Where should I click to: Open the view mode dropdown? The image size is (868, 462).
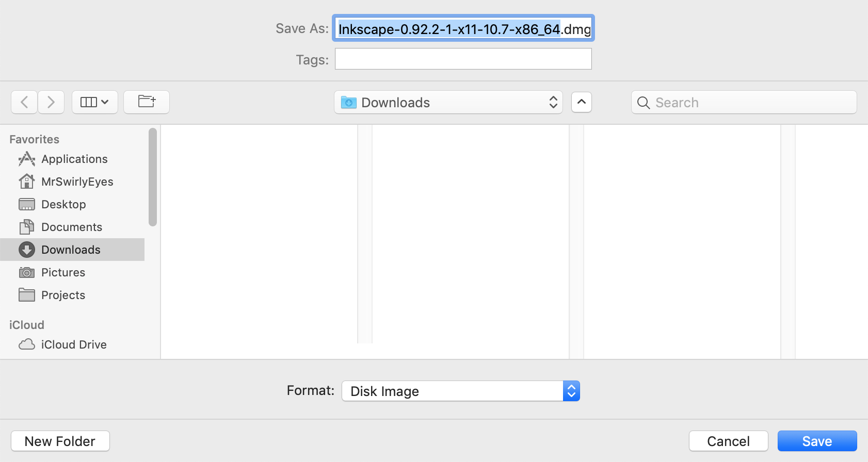click(x=95, y=102)
